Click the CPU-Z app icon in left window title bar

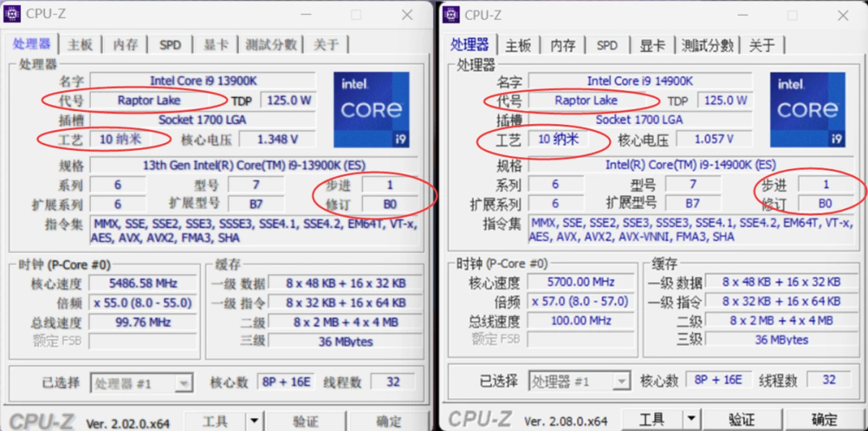pyautogui.click(x=12, y=14)
